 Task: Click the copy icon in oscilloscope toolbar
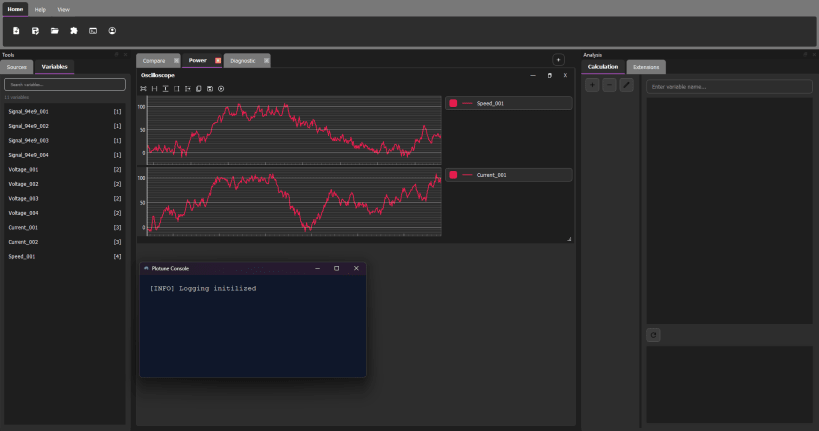(198, 89)
